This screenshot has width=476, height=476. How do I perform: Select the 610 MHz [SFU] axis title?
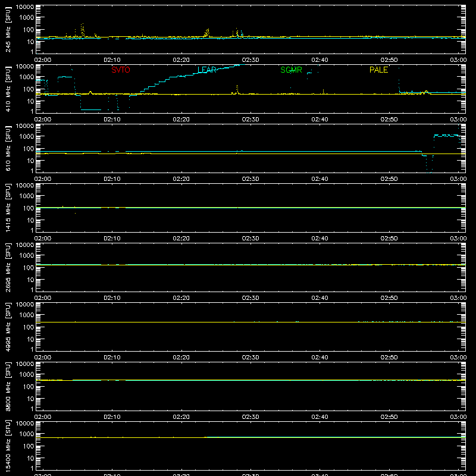pyautogui.click(x=8, y=148)
